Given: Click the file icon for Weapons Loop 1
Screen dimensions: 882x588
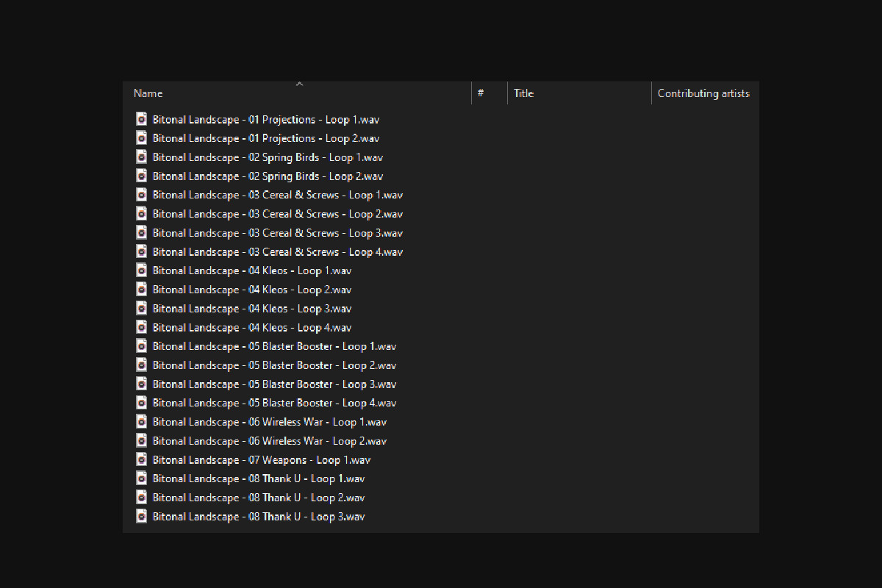Looking at the screenshot, I should tap(142, 459).
